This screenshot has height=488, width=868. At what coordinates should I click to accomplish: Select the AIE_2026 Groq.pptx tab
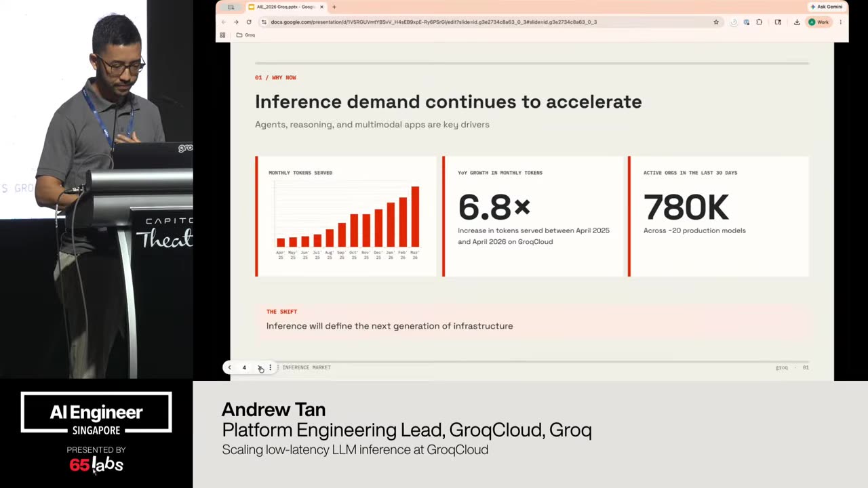click(285, 7)
